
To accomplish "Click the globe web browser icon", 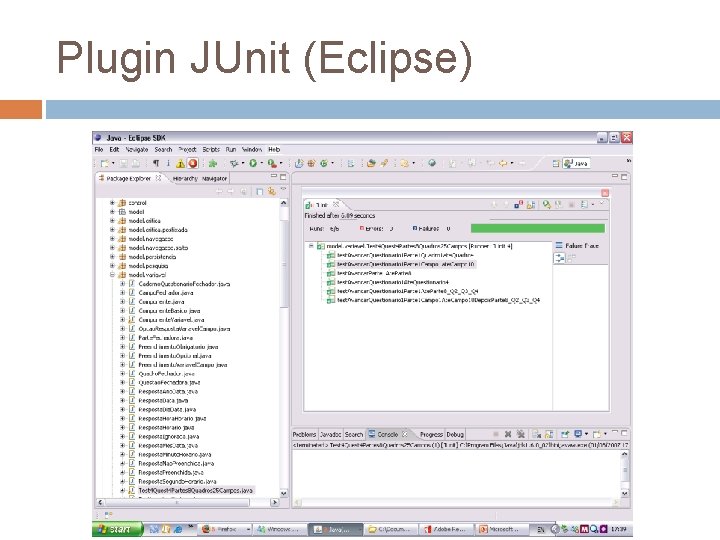I will [432, 163].
